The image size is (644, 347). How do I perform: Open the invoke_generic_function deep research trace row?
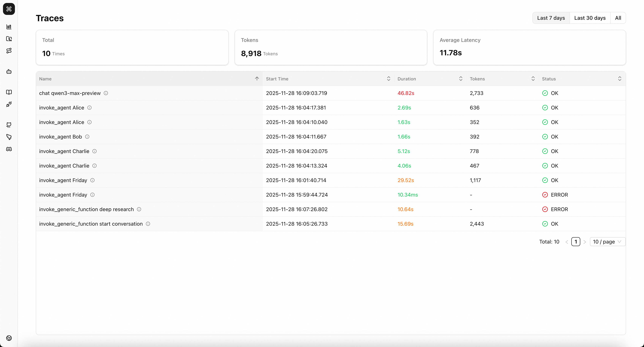click(x=86, y=209)
